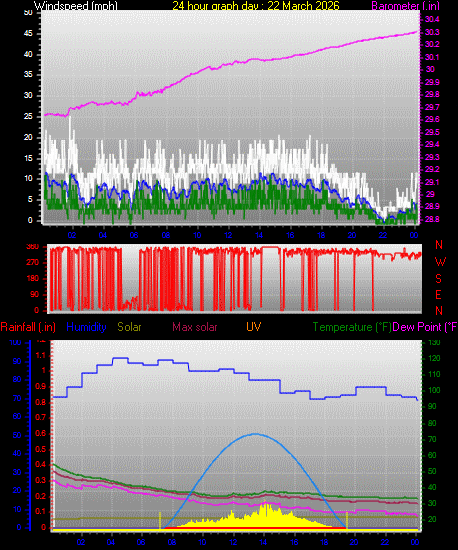Click the 0.3 rainfall axis value

[x=41, y=480]
